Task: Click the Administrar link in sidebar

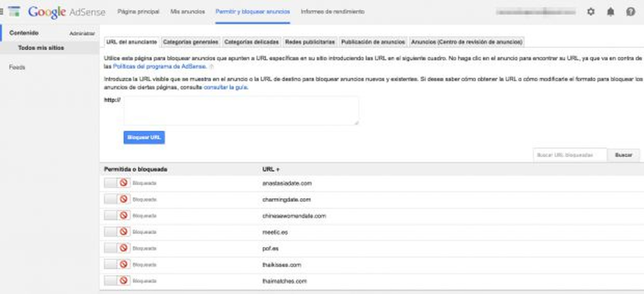Action: (x=82, y=34)
